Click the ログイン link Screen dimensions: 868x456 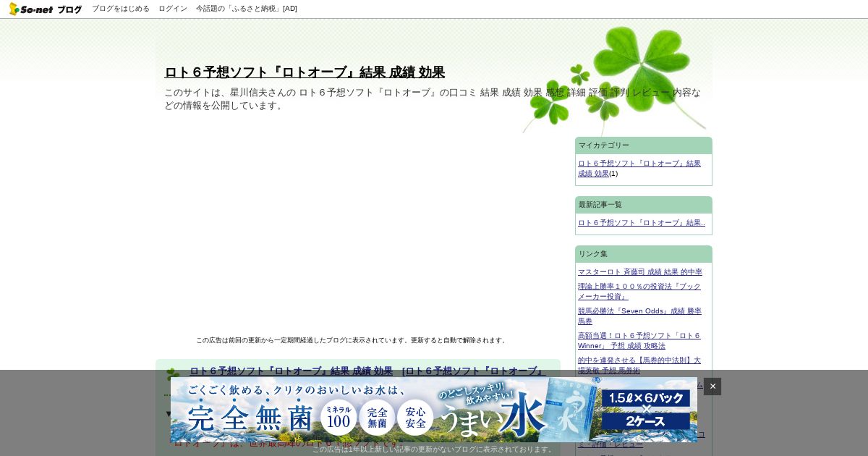point(173,9)
